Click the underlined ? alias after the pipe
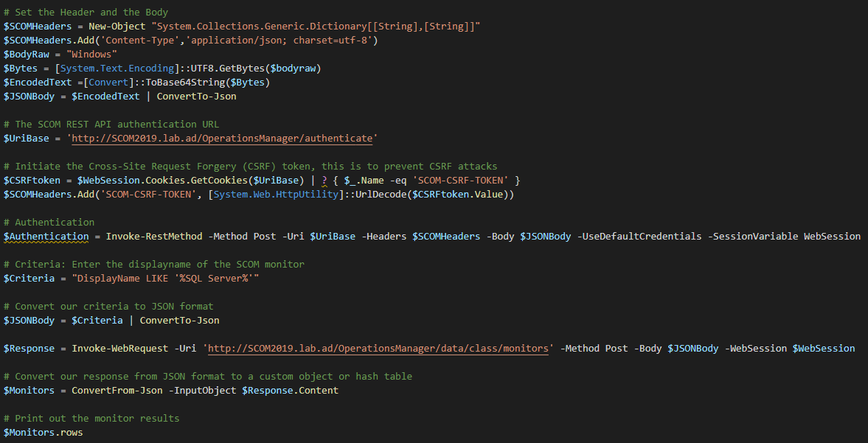Image resolution: width=868 pixels, height=443 pixels. [324, 181]
